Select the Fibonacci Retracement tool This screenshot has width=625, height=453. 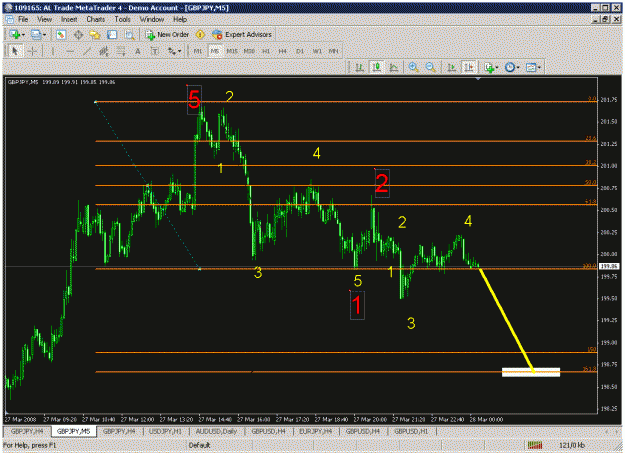(121, 51)
